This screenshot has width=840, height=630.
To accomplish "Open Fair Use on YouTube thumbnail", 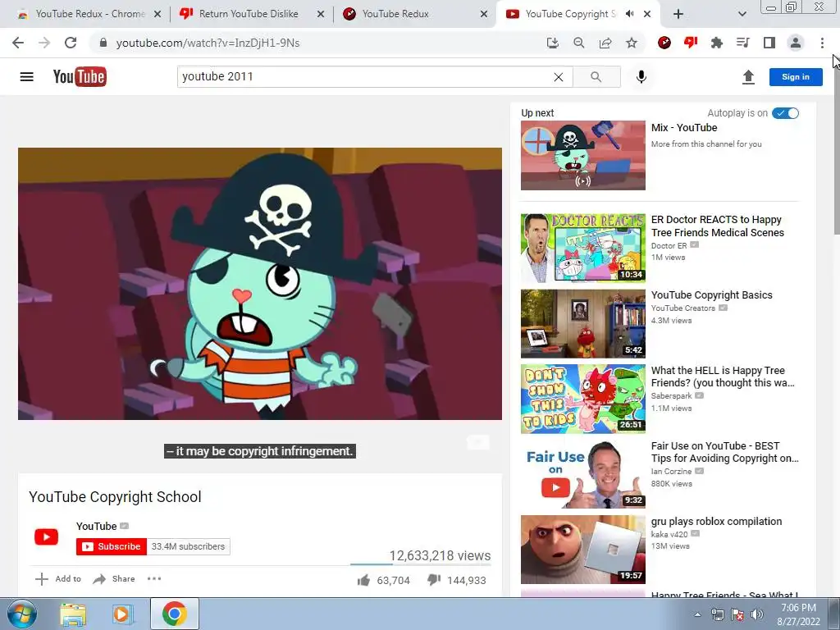I will pyautogui.click(x=583, y=473).
